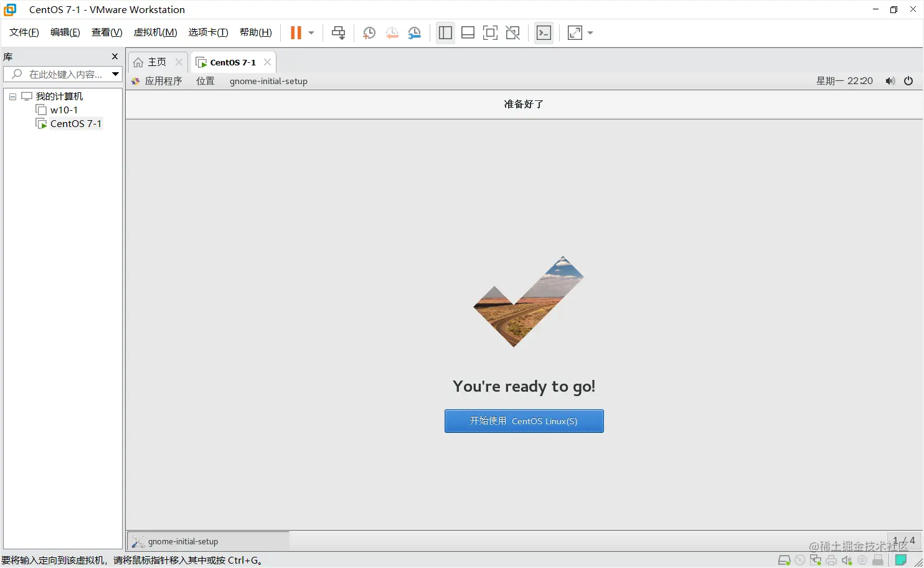Click the guest clock 星期一 22:20
This screenshot has width=924, height=568.
845,81
